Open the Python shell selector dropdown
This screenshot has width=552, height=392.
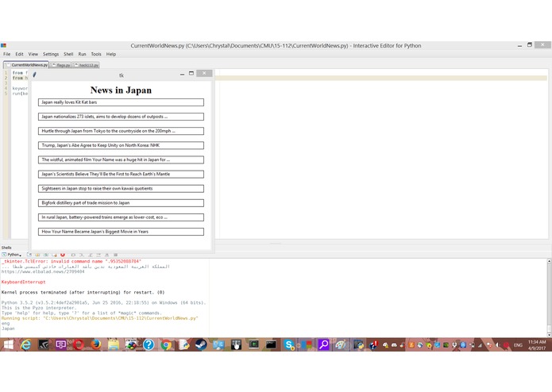tap(12, 255)
